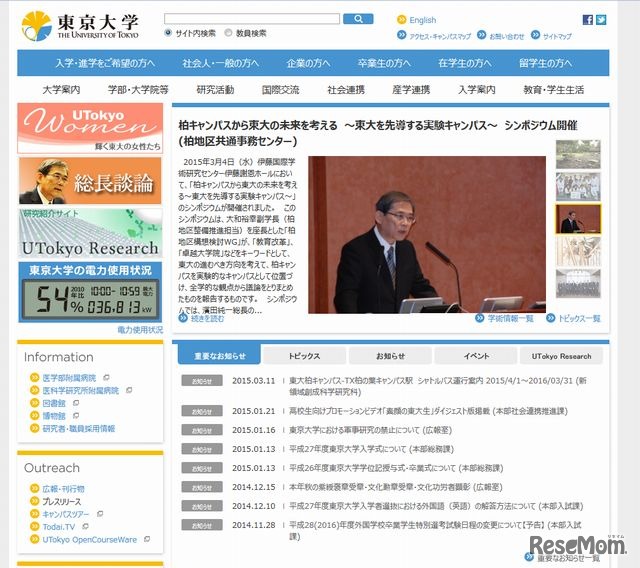The width and height of the screenshot is (640, 568).
Task: Open the 研究活動 navigation item
Action: click(x=215, y=89)
